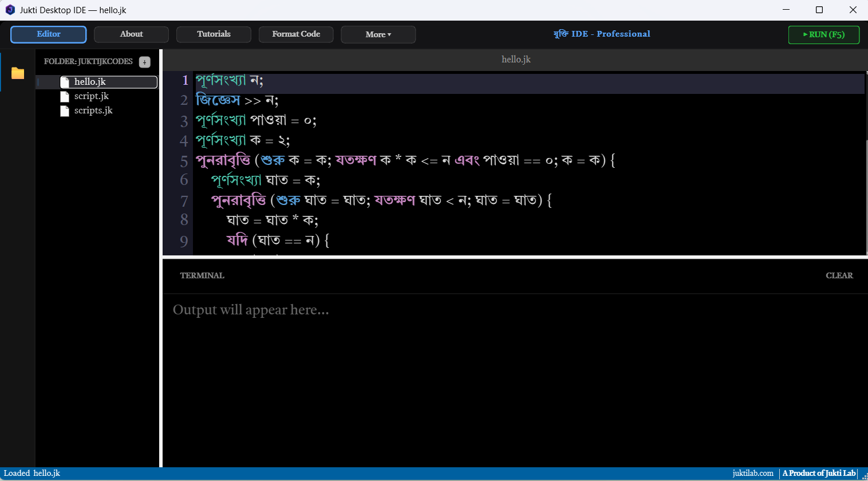Open the About page
Image resolution: width=868 pixels, height=481 pixels.
131,34
